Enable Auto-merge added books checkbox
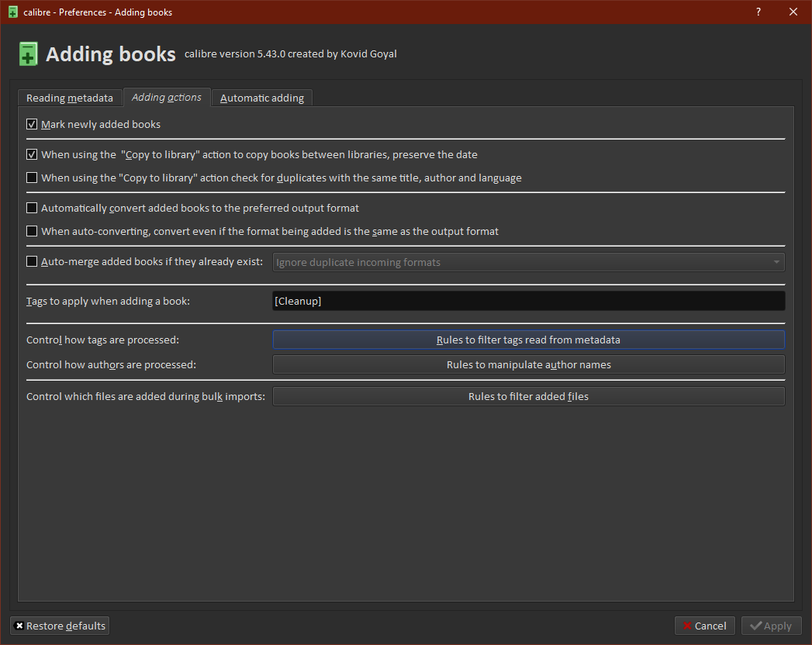The height and width of the screenshot is (645, 812). click(32, 261)
